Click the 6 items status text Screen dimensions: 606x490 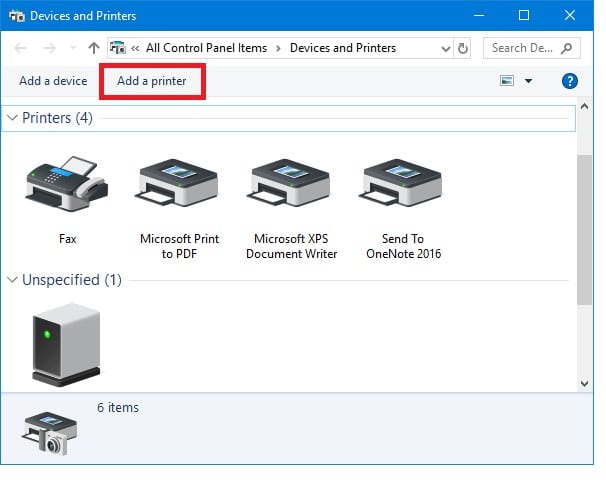pyautogui.click(x=118, y=407)
